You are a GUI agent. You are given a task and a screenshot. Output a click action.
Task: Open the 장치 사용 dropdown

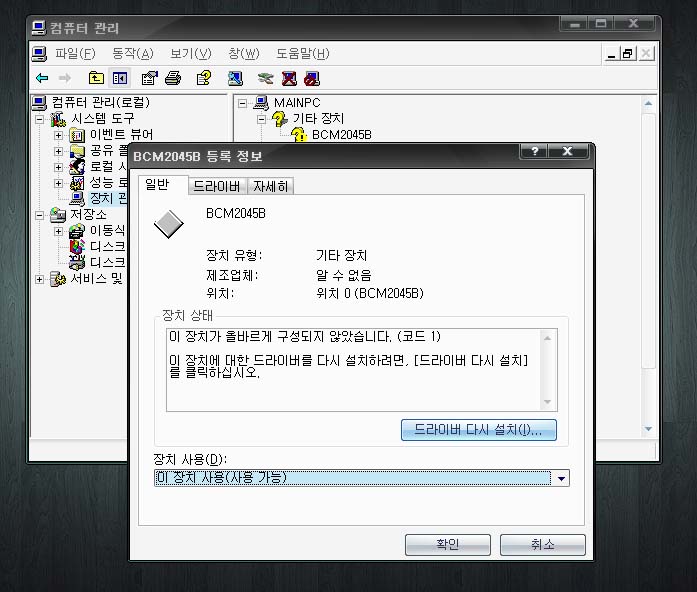tap(561, 478)
